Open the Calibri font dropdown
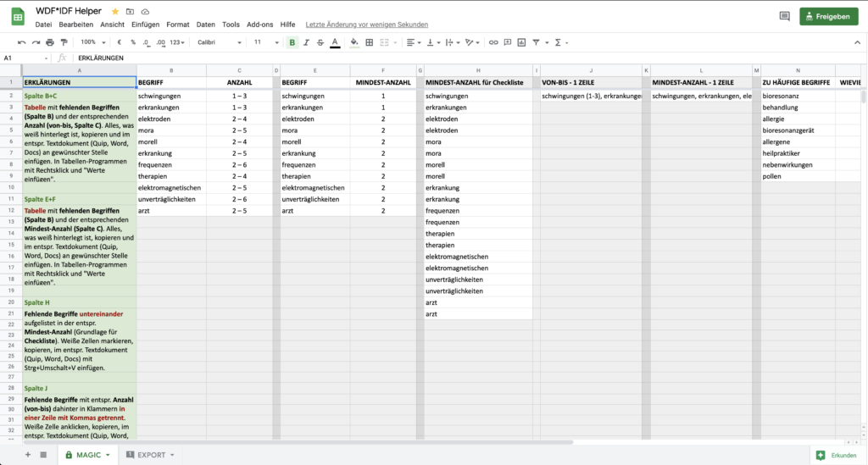Screen dimensions: 868x465 point(217,42)
